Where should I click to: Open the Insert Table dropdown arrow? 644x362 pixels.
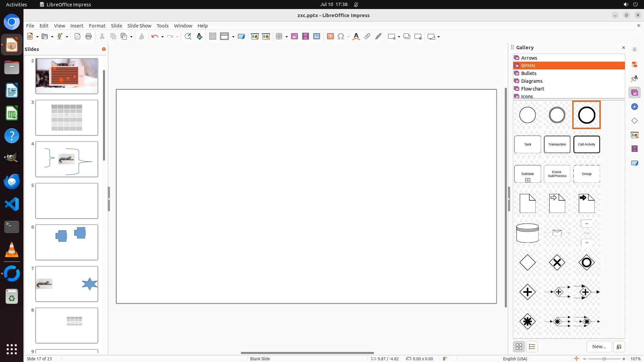[x=286, y=37]
